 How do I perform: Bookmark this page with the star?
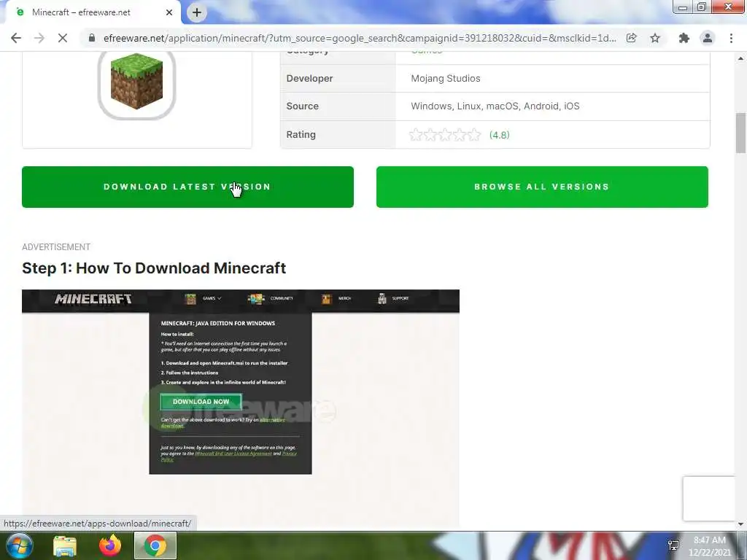655,38
